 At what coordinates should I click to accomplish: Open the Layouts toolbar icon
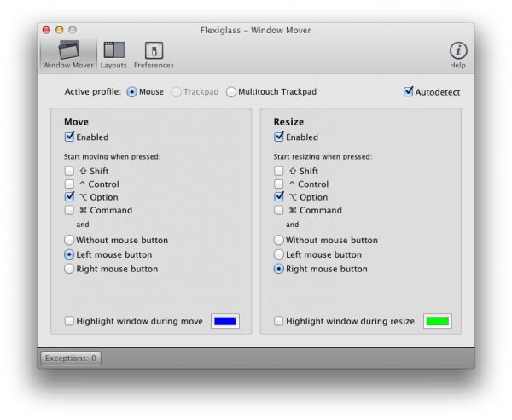[113, 55]
